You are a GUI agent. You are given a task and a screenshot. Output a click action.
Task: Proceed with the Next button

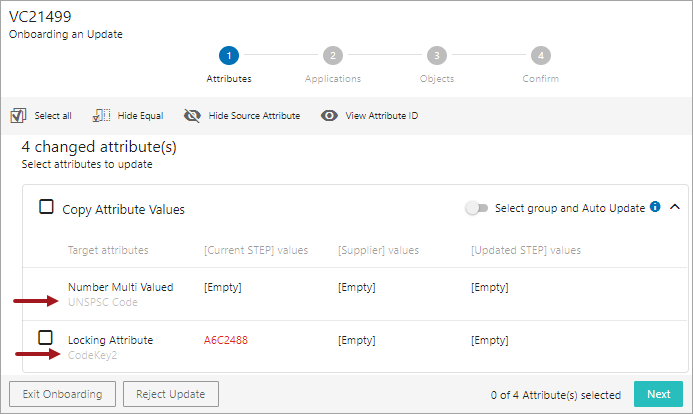[659, 394]
